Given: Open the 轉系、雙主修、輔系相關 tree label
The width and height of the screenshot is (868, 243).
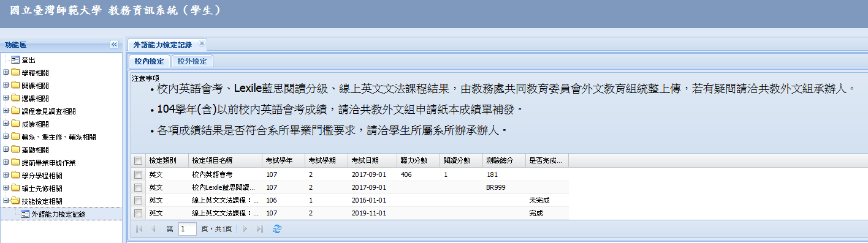Looking at the screenshot, I should point(59,137).
